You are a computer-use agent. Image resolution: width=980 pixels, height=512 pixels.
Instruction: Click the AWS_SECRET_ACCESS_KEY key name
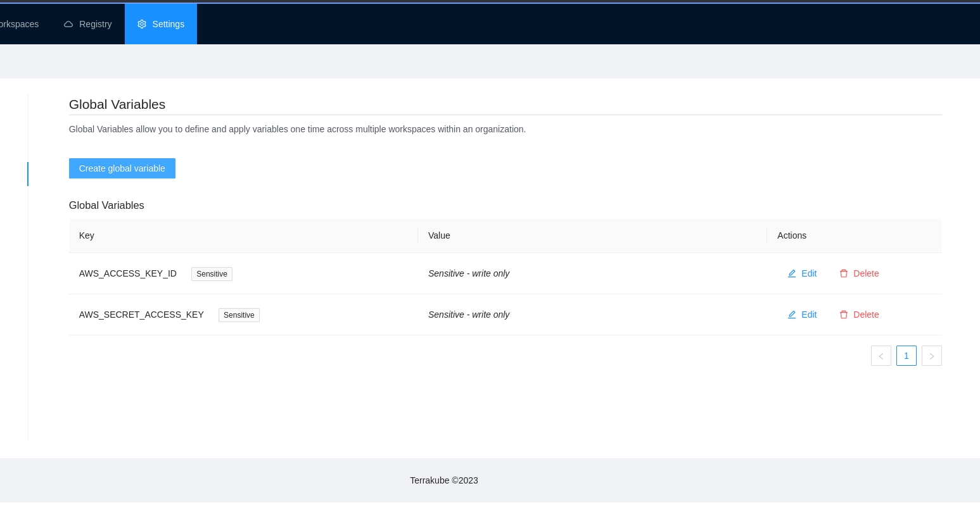[141, 315]
